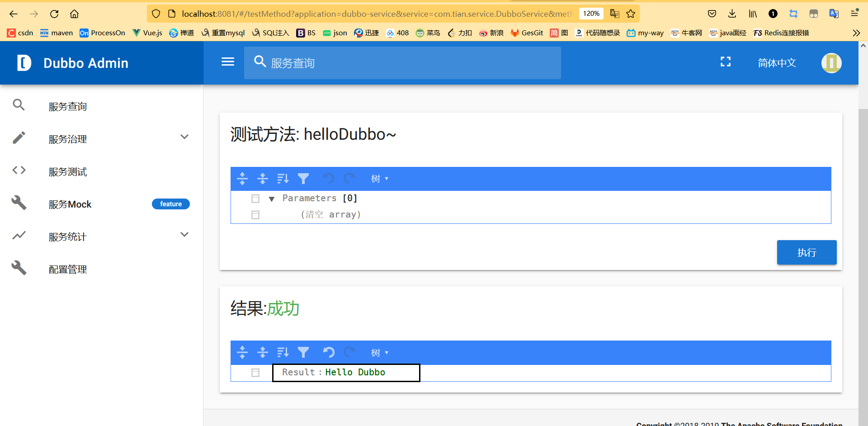Click the box beside the Result row
868x426 pixels.
[x=255, y=373]
